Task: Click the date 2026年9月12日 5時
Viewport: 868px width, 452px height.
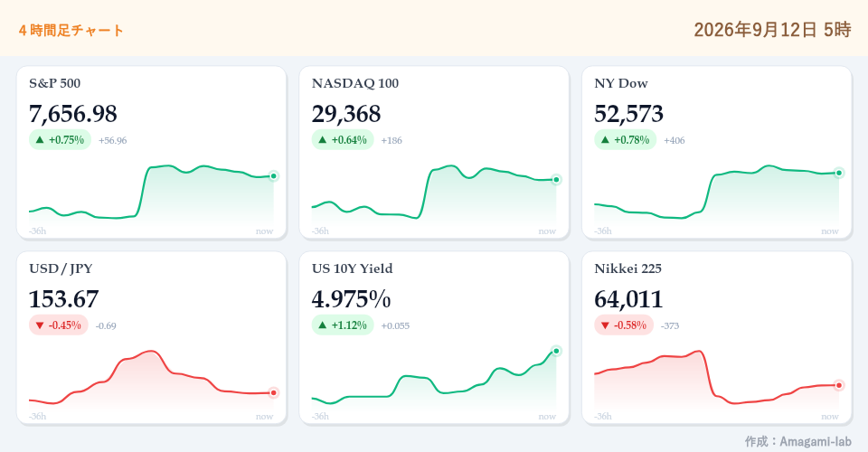Action: 772,29
